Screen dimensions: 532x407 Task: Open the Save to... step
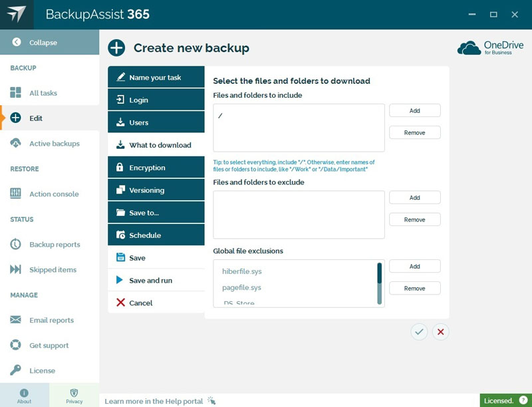pos(156,212)
